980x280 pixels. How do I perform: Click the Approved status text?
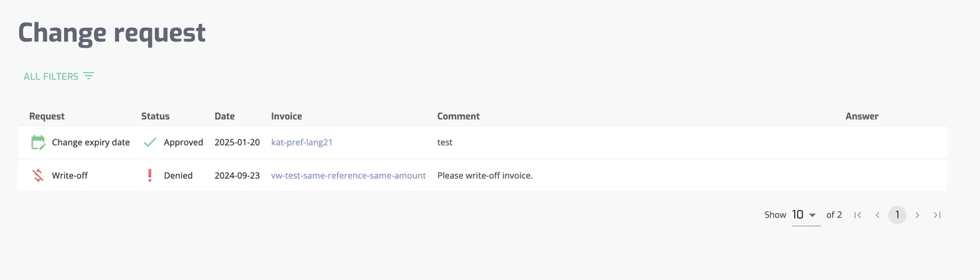coord(184,143)
